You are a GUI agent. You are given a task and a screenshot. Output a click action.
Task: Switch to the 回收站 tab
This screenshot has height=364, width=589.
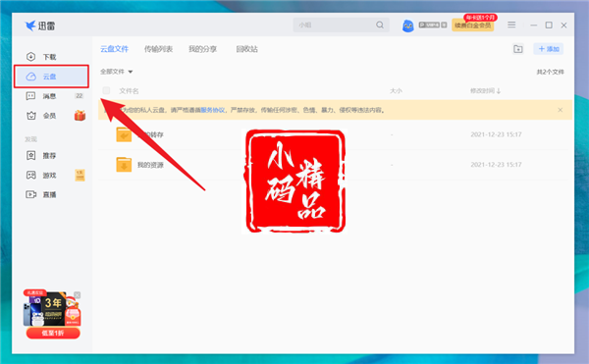pyautogui.click(x=246, y=49)
